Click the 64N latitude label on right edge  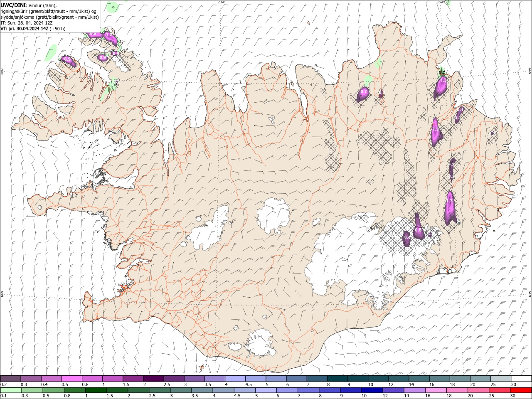pyautogui.click(x=530, y=294)
